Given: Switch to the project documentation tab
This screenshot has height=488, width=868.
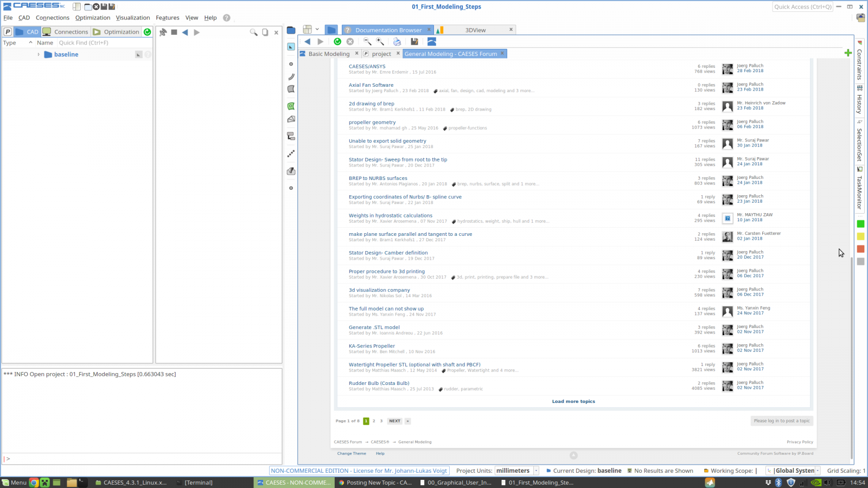Looking at the screenshot, I should coord(381,54).
